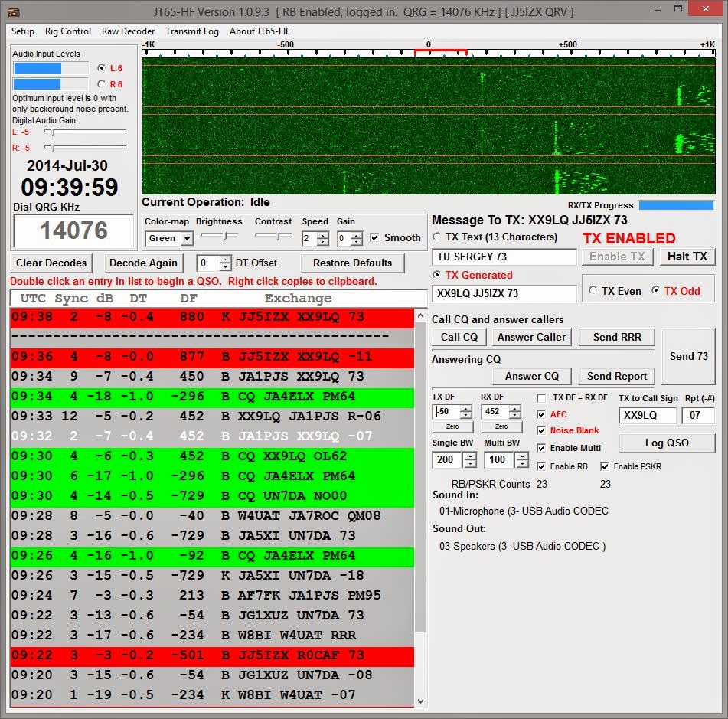Click the Halt TX button

pyautogui.click(x=687, y=257)
